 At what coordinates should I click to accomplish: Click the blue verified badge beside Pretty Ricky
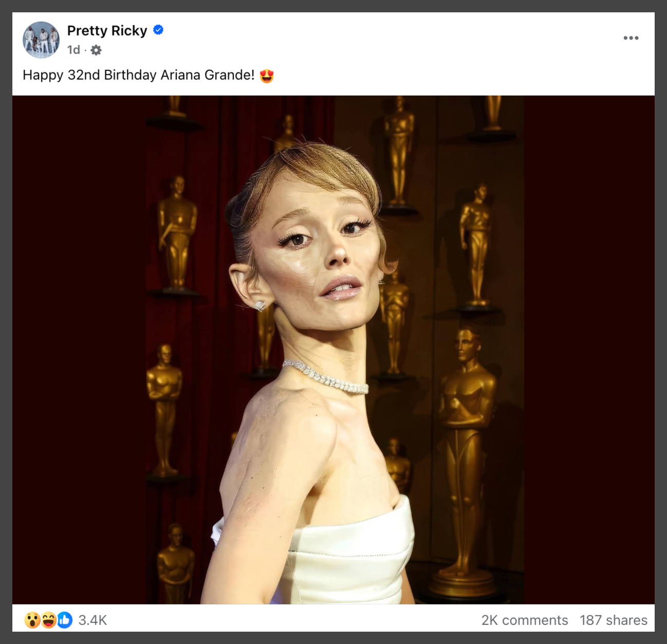tap(159, 30)
